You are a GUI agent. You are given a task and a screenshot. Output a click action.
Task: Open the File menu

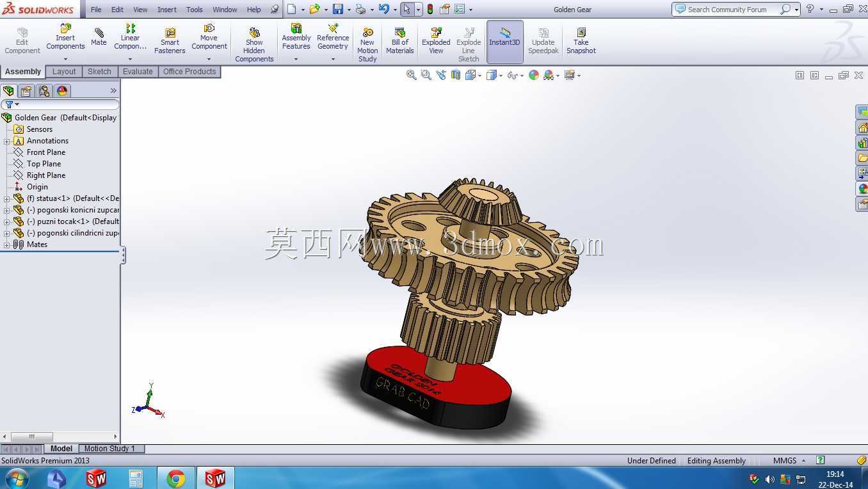tap(96, 10)
